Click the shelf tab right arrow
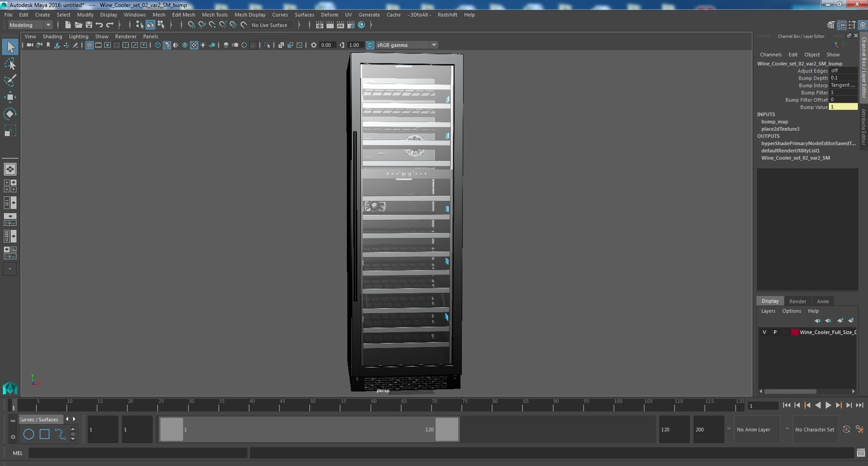Image resolution: width=868 pixels, height=466 pixels. (x=74, y=419)
